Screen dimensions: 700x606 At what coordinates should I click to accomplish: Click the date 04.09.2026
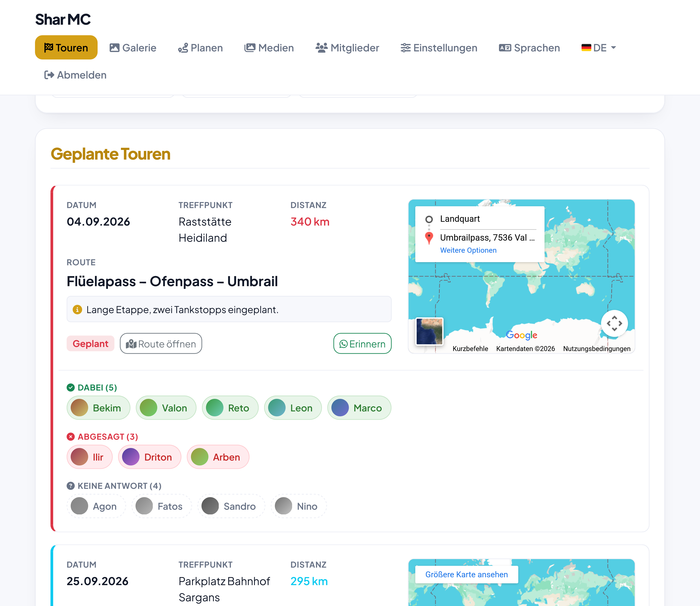98,222
